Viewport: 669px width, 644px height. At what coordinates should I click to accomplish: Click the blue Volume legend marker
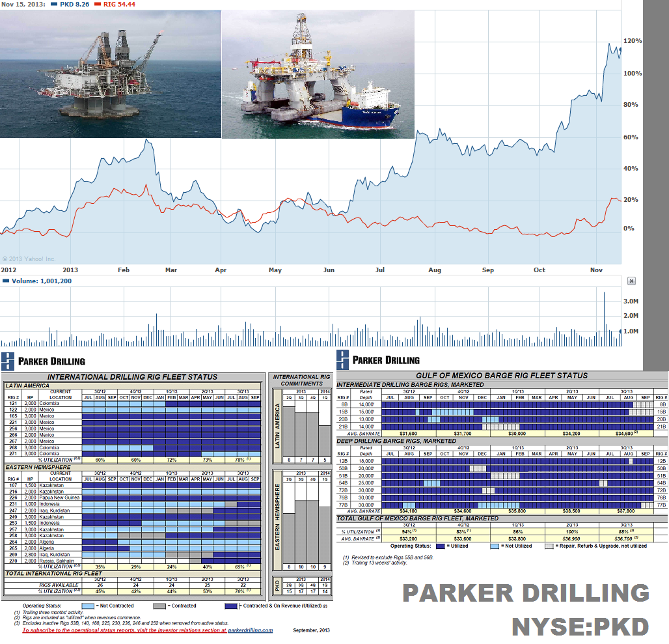pyautogui.click(x=6, y=281)
